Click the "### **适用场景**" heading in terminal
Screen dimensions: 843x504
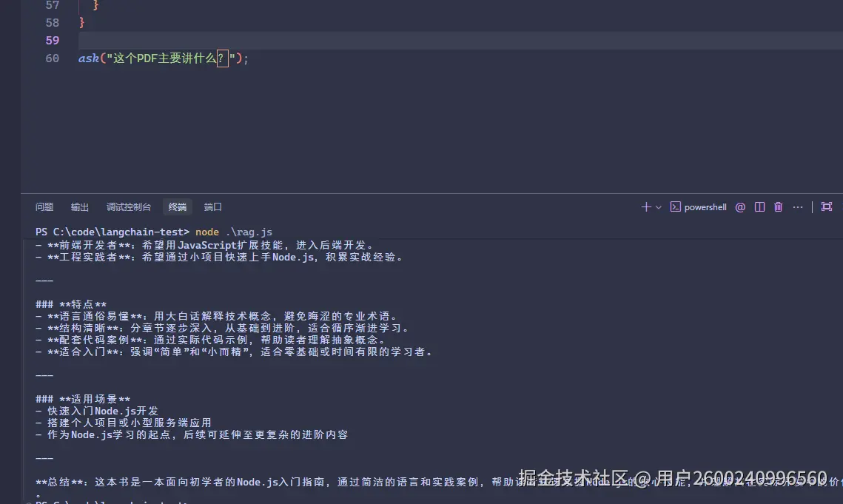[83, 399]
